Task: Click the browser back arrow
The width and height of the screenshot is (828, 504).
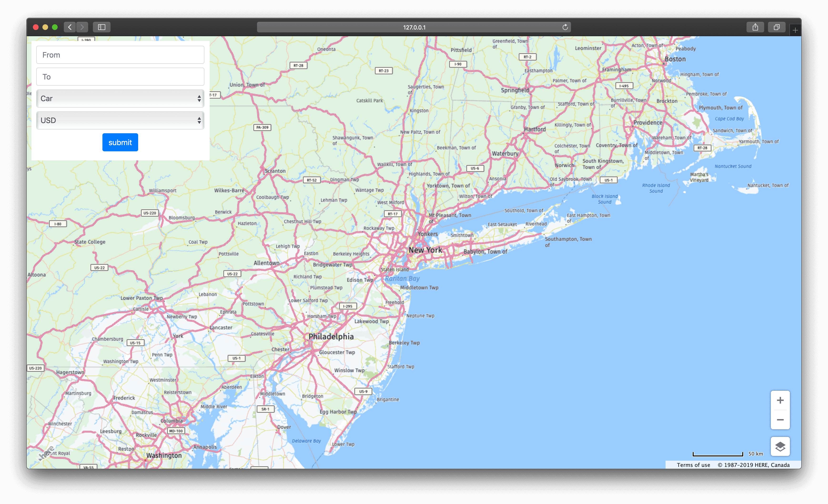Action: 70,27
